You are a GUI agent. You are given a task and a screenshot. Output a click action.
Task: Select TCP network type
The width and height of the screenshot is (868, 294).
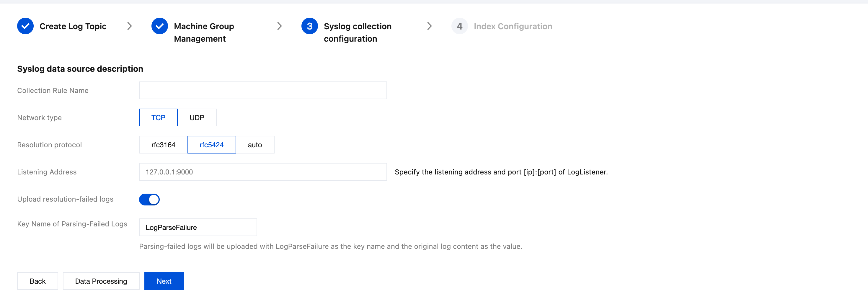[158, 117]
